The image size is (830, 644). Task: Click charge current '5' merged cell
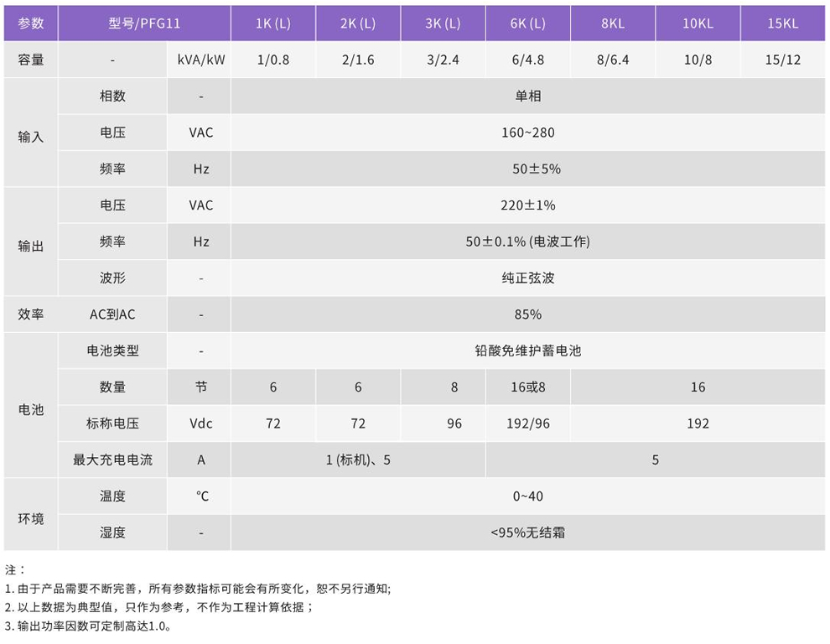pyautogui.click(x=656, y=460)
